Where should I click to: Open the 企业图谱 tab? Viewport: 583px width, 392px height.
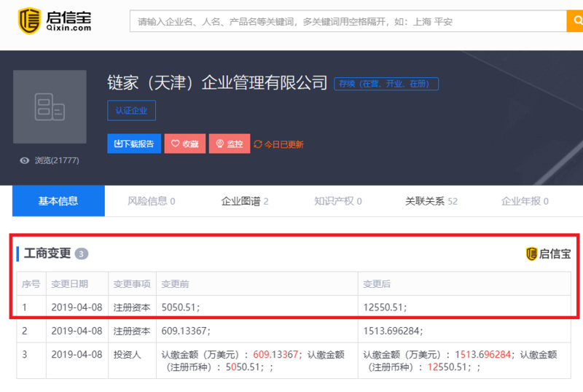coord(245,201)
